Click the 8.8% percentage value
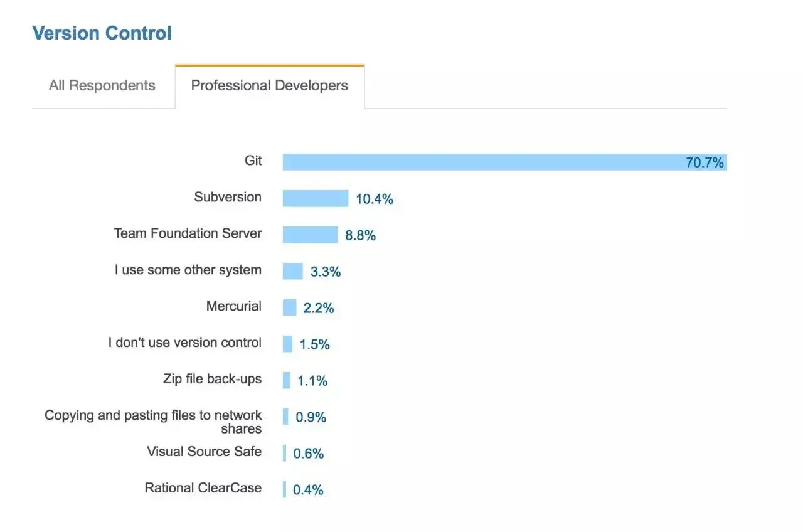Image resolution: width=803 pixels, height=532 pixels. [361, 236]
